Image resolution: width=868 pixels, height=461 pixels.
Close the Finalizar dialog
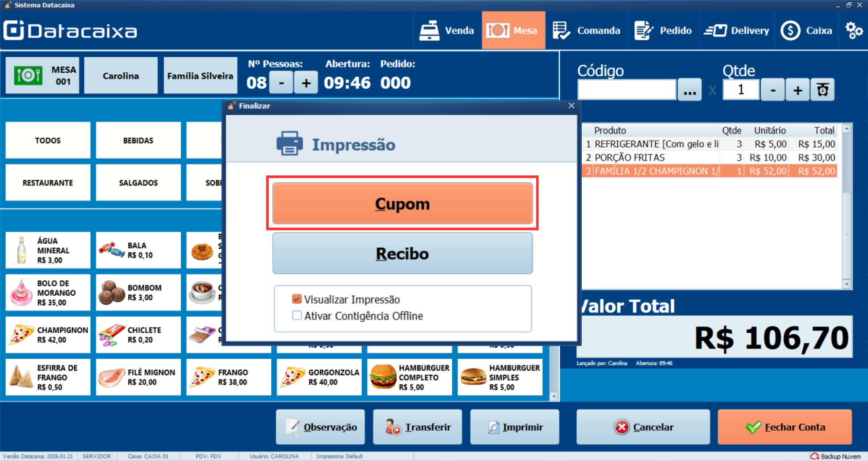(x=571, y=106)
